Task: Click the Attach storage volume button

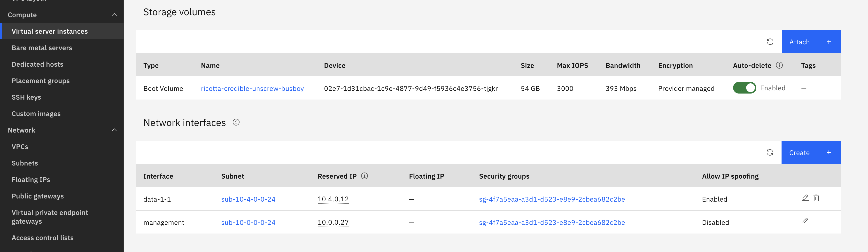Action: pyautogui.click(x=811, y=42)
